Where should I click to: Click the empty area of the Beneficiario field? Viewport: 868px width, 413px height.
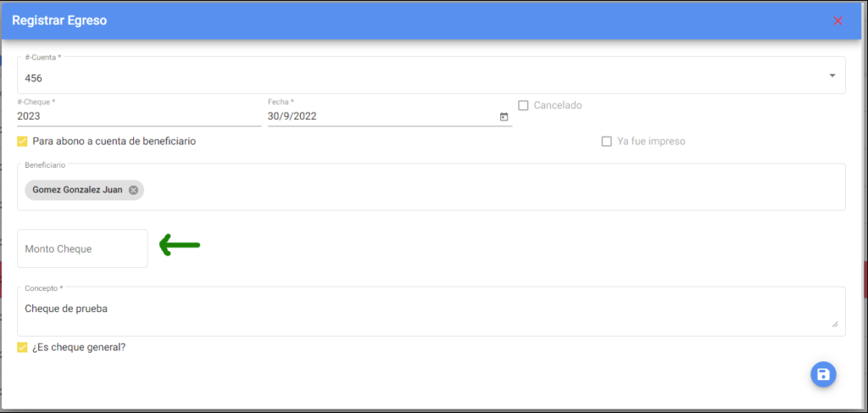pos(492,190)
